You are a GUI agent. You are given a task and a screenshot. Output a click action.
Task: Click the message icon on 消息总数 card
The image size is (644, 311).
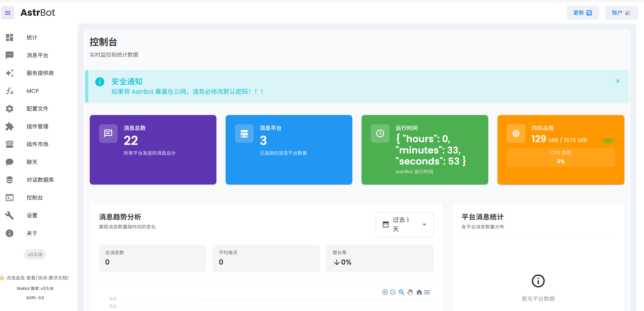(x=108, y=134)
